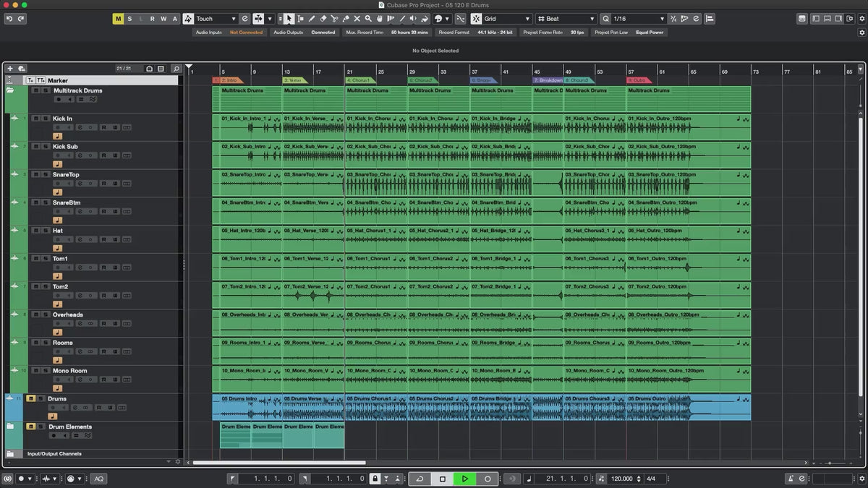Select the Draw pencil tool

(x=312, y=19)
